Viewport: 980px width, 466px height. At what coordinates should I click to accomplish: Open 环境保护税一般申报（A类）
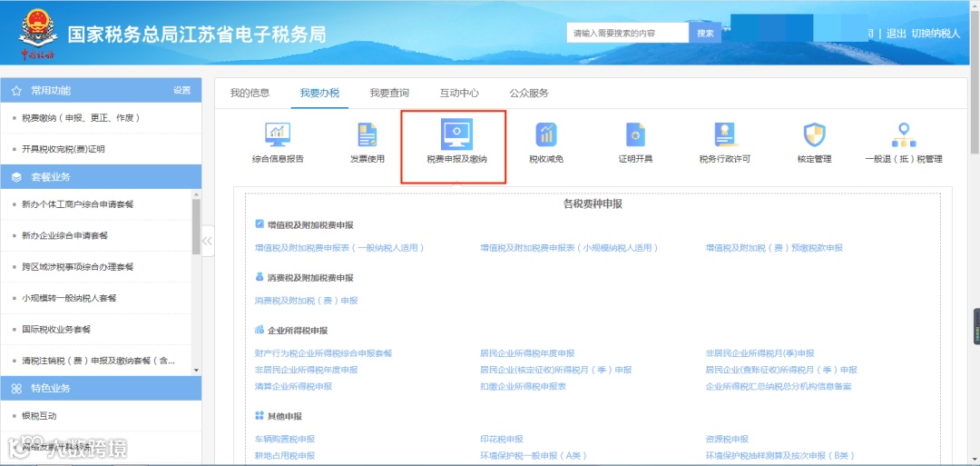coord(534,455)
